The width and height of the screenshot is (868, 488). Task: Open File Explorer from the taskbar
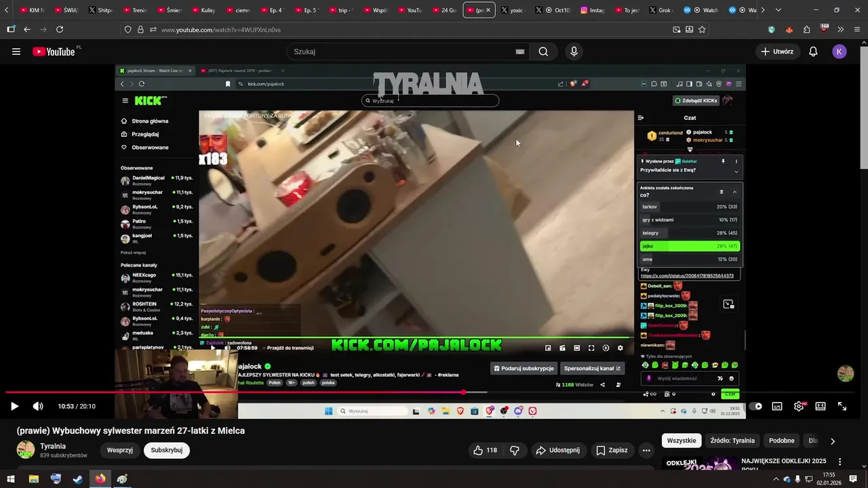tap(33, 479)
